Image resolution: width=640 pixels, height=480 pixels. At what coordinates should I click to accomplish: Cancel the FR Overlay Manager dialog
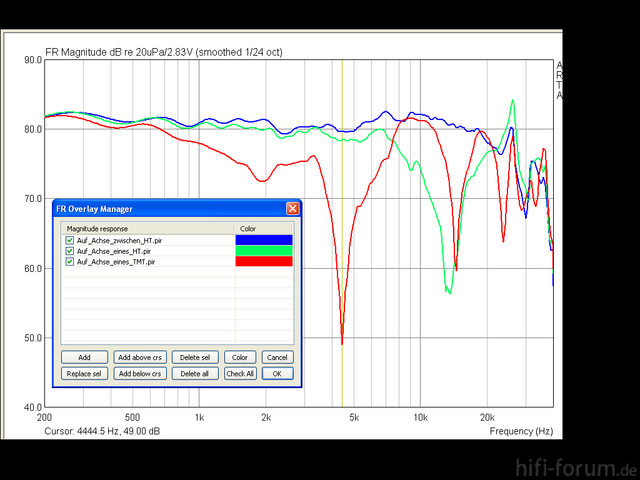click(277, 357)
